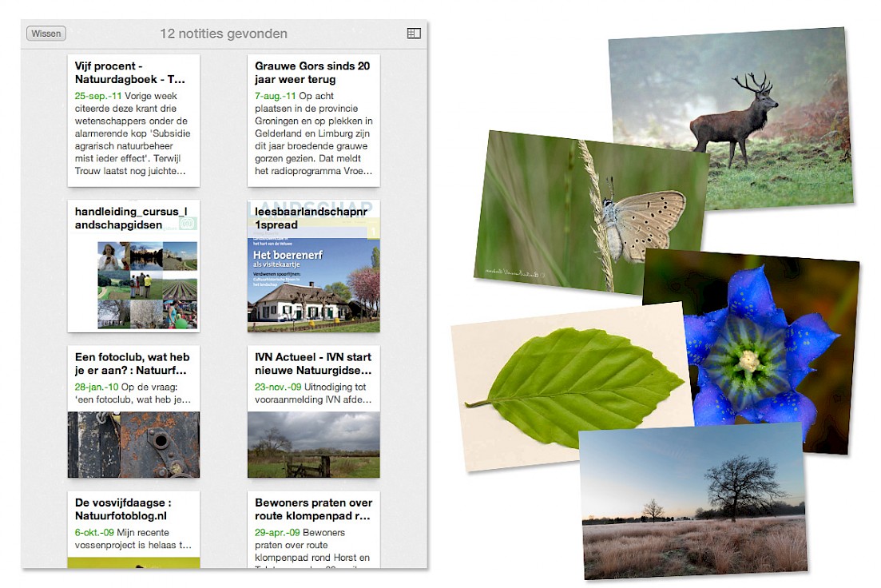The image size is (881, 588).
Task: Click the date 23-nov.-09
Action: click(278, 387)
